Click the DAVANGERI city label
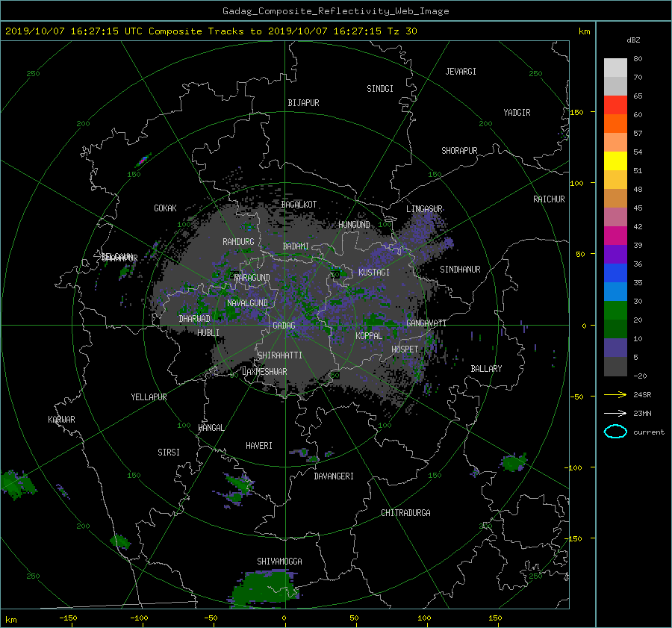This screenshot has height=628, width=672. coord(334,476)
